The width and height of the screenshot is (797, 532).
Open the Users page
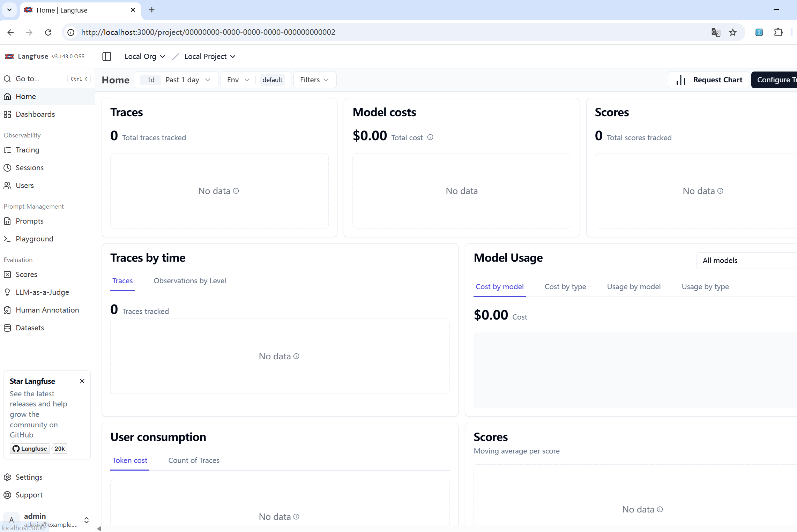point(24,185)
